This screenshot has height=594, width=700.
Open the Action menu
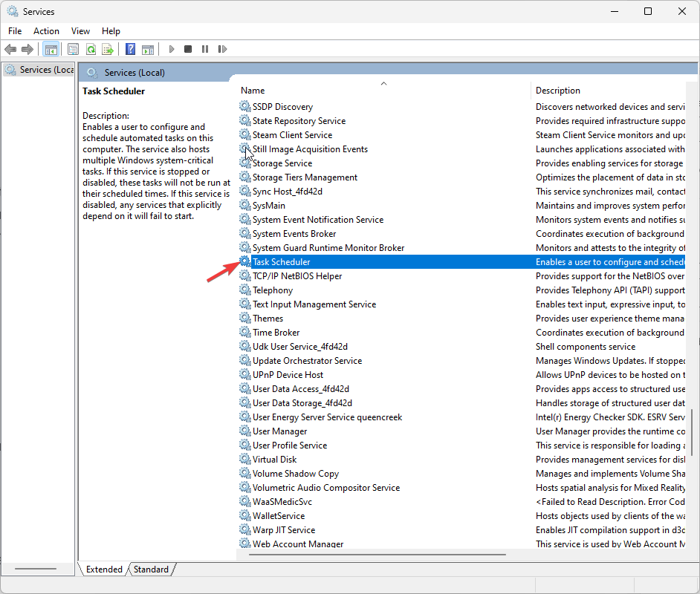click(x=46, y=31)
